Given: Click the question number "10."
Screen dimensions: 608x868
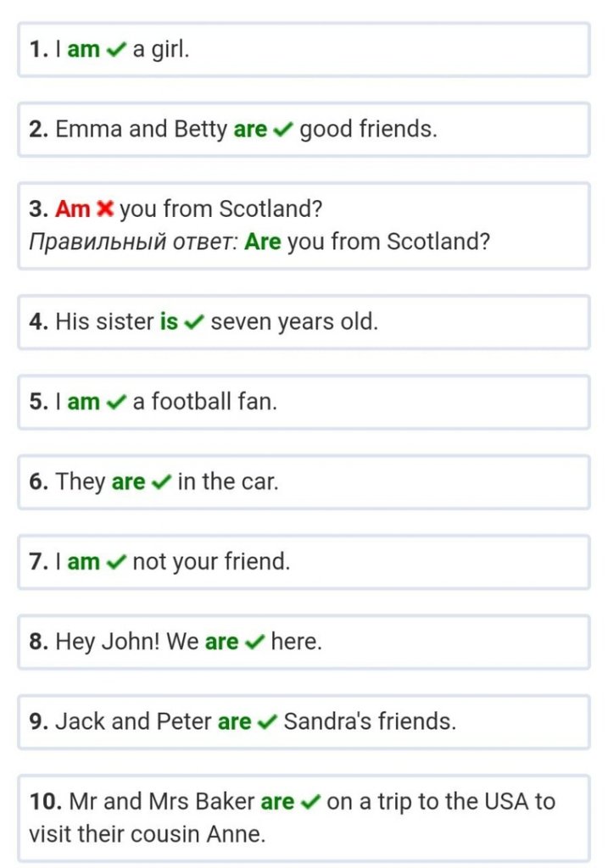Looking at the screenshot, I should click(x=46, y=802).
